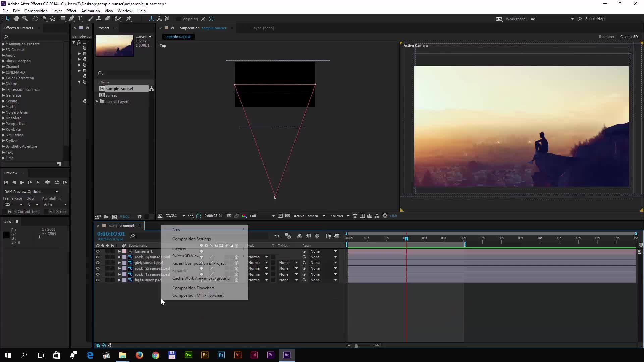Open the Animation menu
The width and height of the screenshot is (644, 362).
tap(90, 11)
